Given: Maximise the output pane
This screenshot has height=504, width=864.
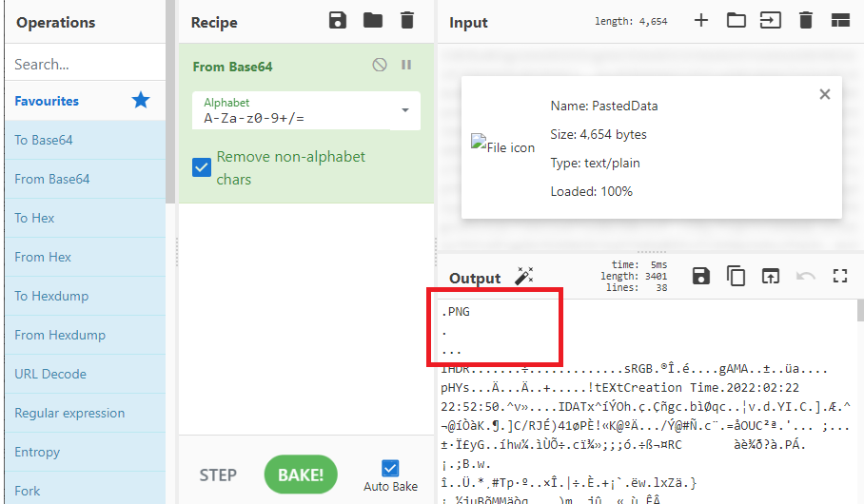Looking at the screenshot, I should pyautogui.click(x=839, y=276).
